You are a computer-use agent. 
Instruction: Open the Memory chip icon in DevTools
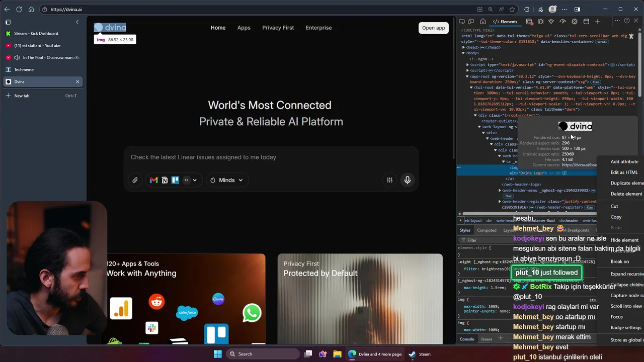pos(575,22)
